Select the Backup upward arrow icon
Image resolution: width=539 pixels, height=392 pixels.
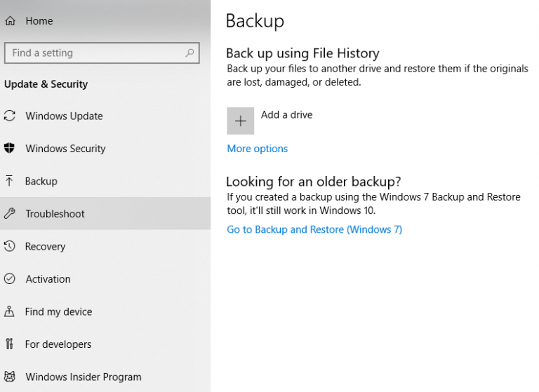coord(10,181)
